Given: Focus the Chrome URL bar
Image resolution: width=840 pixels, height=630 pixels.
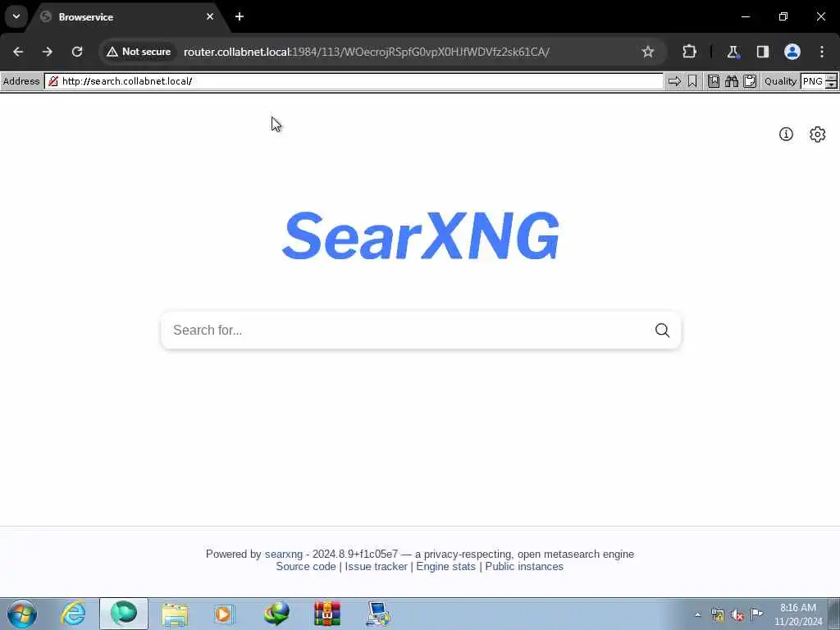Looking at the screenshot, I should click(407, 52).
